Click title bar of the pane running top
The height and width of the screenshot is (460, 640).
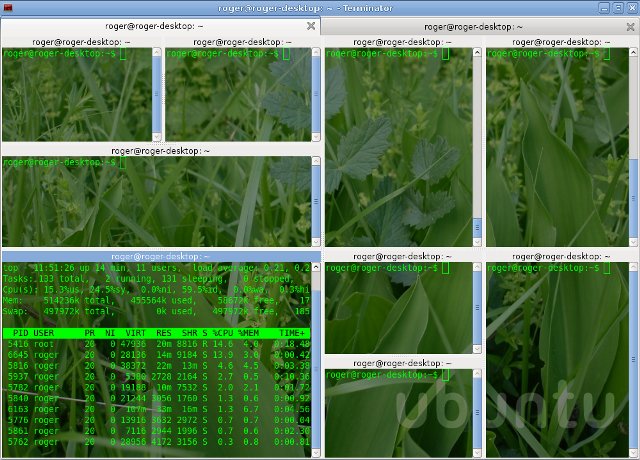click(160, 257)
